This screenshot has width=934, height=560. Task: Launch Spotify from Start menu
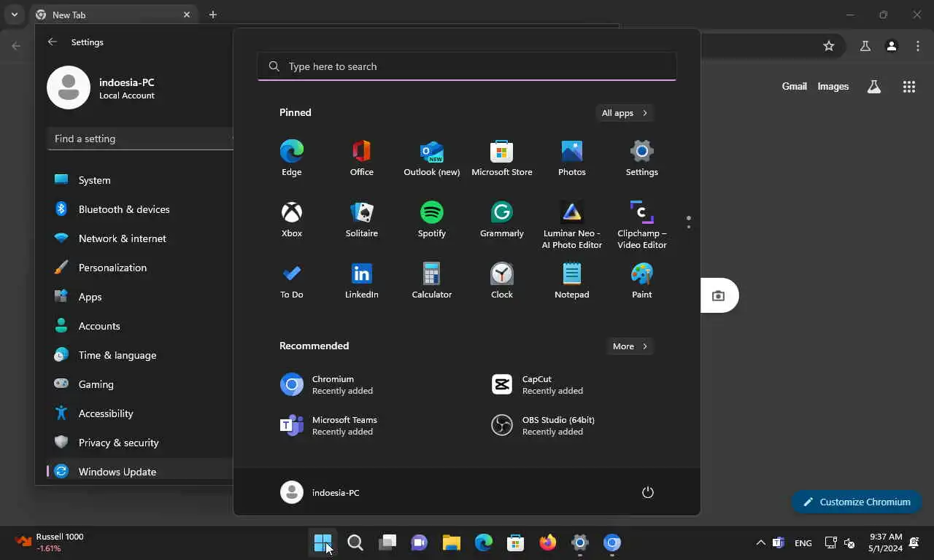tap(431, 219)
